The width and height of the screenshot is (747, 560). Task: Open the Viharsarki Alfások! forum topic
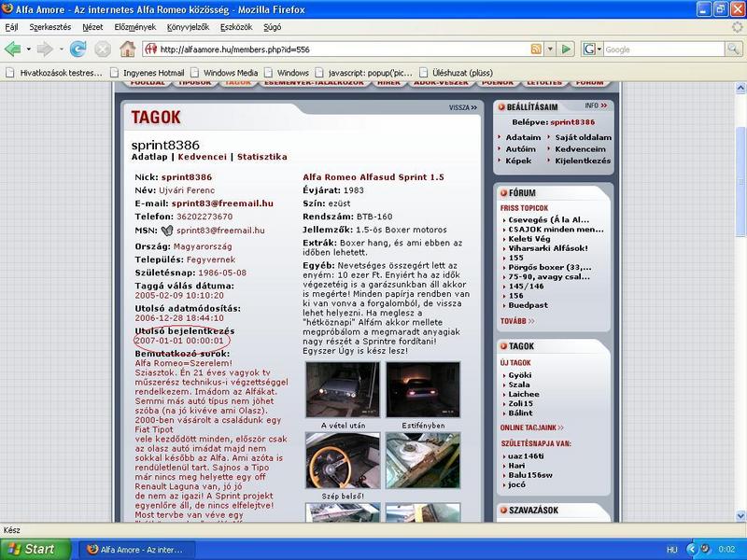[548, 248]
